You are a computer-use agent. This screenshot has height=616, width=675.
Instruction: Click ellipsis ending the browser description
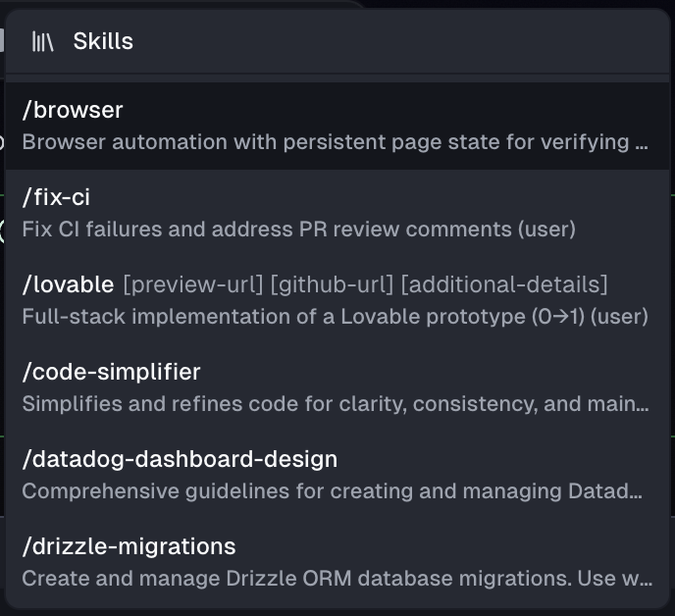point(642,144)
